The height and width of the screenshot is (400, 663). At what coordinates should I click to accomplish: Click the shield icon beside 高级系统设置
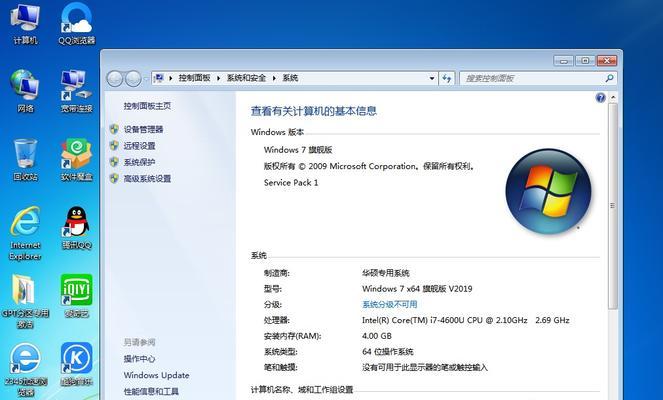tap(114, 178)
